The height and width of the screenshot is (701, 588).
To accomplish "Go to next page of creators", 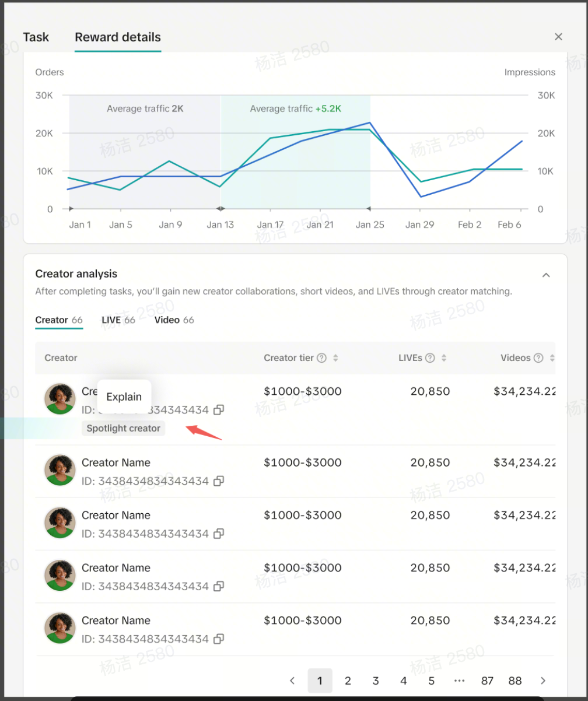I will [x=543, y=681].
